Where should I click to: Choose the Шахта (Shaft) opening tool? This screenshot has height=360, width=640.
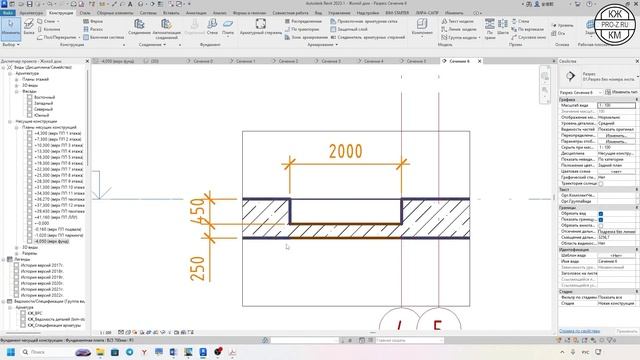tap(503, 27)
